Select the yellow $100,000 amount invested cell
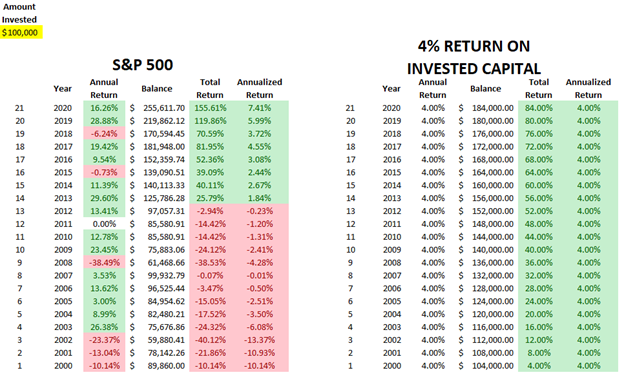This screenshot has width=624, height=377. coord(20,33)
